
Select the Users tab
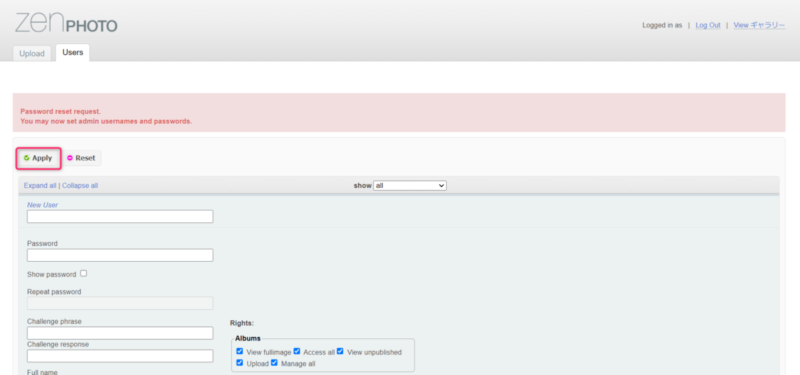[x=72, y=53]
